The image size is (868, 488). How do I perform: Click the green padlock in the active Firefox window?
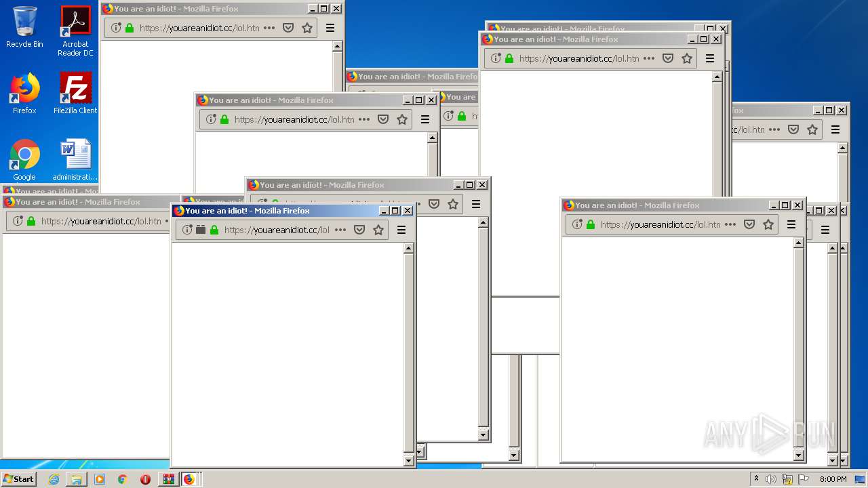[x=214, y=230]
